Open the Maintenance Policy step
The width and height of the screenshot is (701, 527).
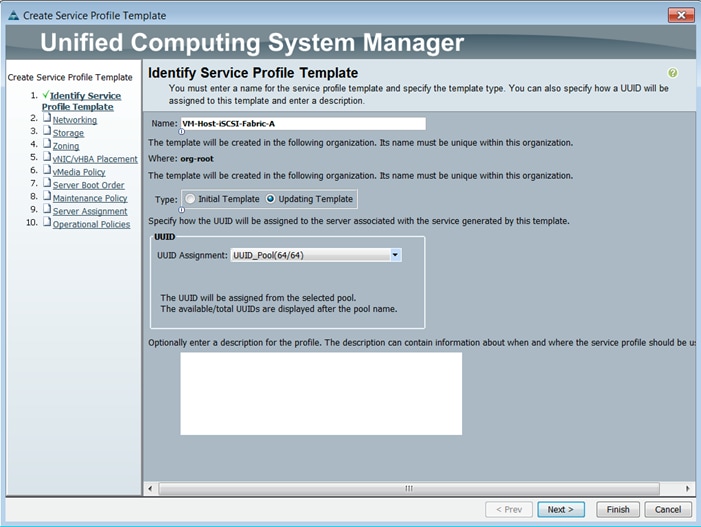click(x=90, y=198)
